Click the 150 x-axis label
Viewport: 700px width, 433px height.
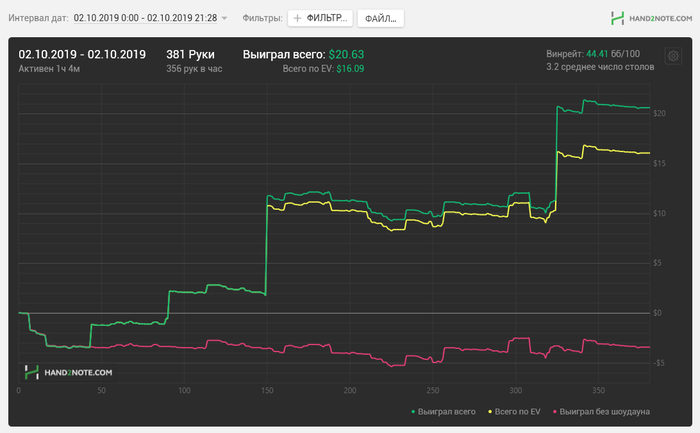click(x=267, y=391)
